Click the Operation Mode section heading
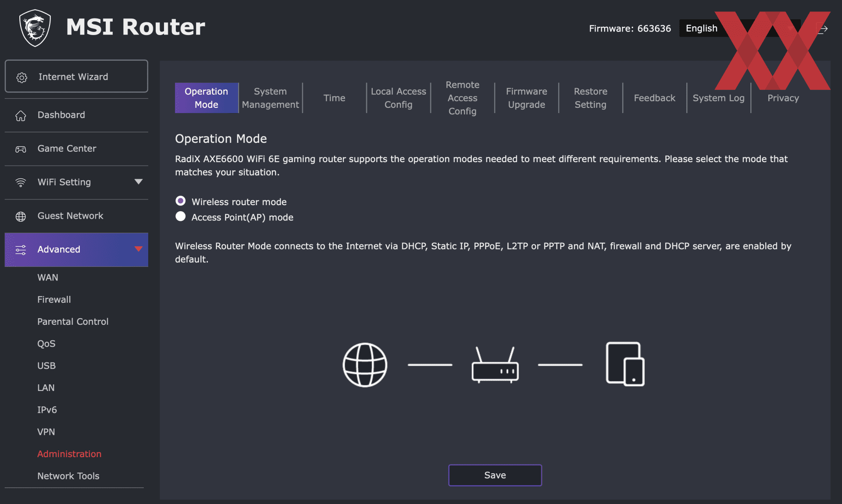Image resolution: width=842 pixels, height=504 pixels. coord(221,139)
